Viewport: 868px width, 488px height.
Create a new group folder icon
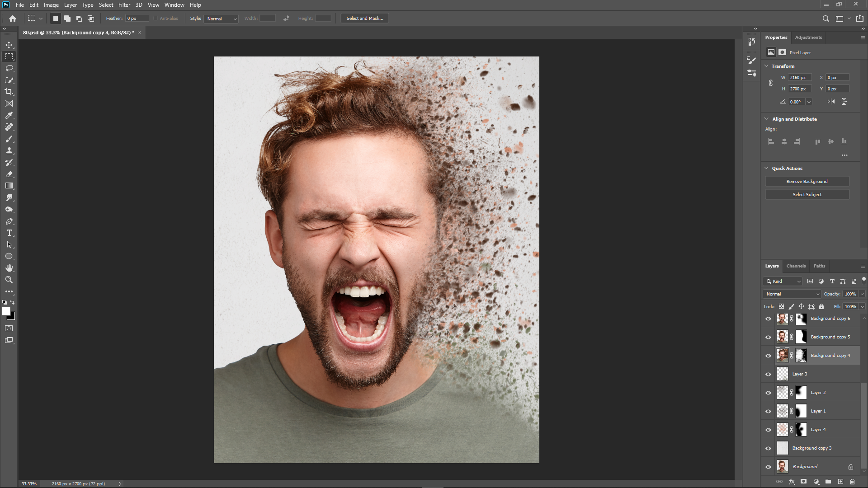(x=828, y=482)
